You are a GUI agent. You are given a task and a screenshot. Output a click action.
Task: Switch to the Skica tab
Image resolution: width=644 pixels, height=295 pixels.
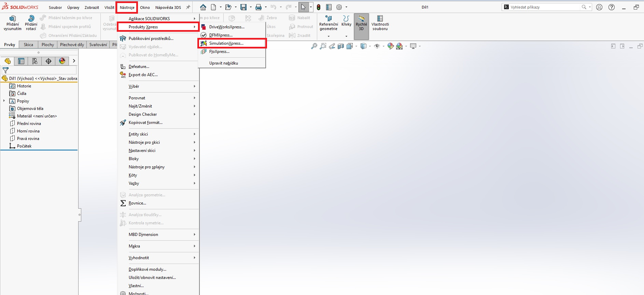coord(28,45)
